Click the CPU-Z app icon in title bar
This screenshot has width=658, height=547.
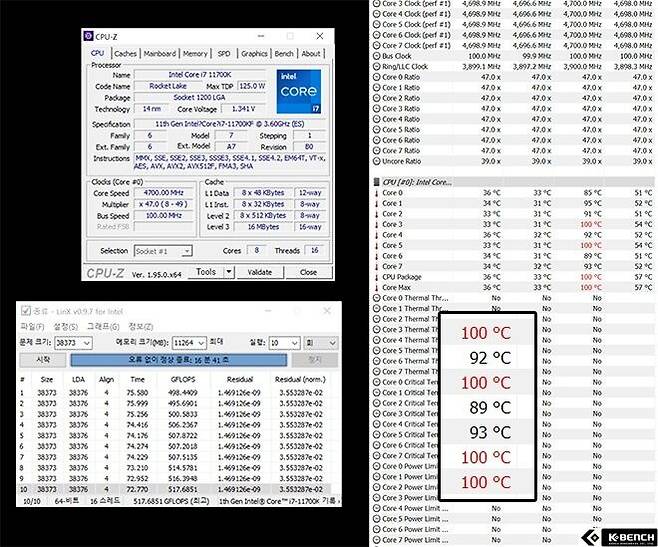[88, 36]
